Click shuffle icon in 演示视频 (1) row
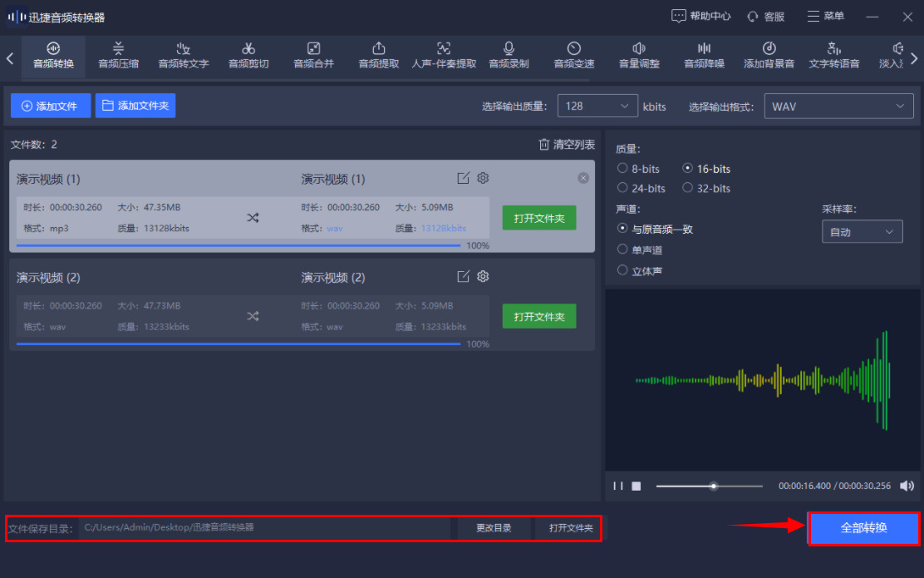This screenshot has width=924, height=578. (x=253, y=218)
